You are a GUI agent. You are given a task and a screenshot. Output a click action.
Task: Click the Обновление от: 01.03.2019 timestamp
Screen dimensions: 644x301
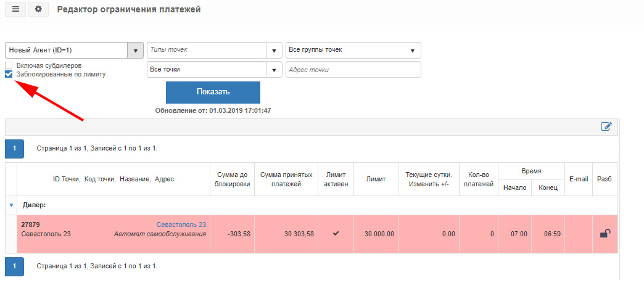(213, 111)
